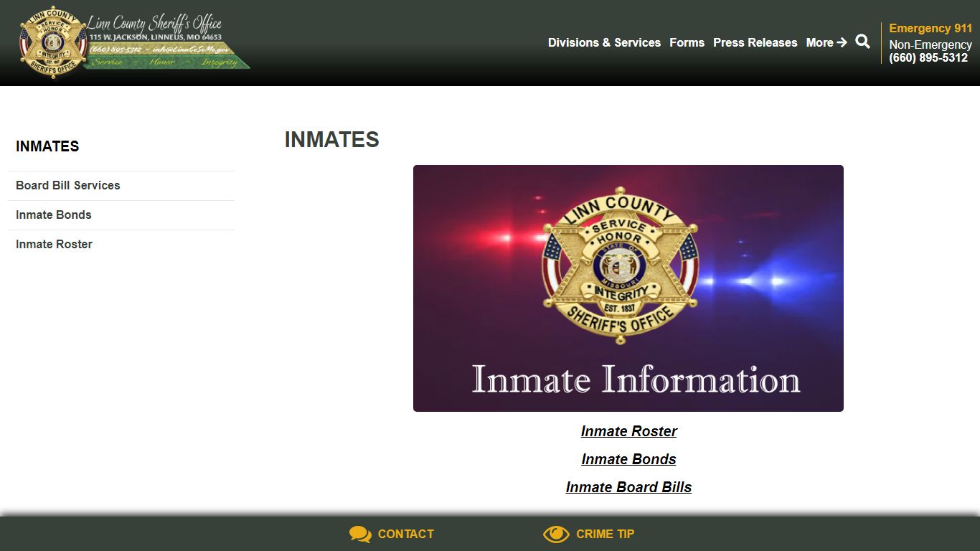Viewport: 980px width, 551px height.
Task: Select Inmate Roster in sidebar
Action: tap(121, 244)
